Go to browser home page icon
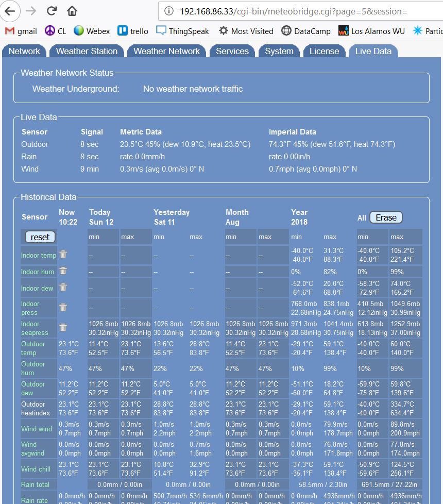This screenshot has width=443, height=504. pyautogui.click(x=73, y=11)
